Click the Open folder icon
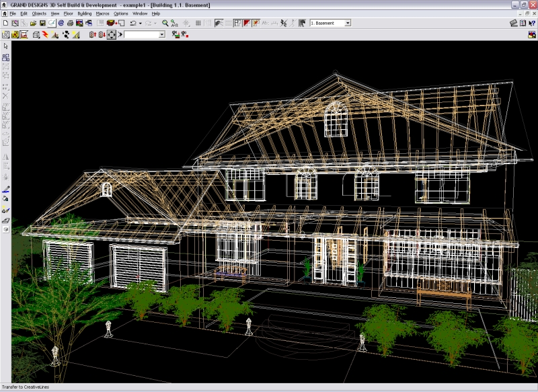 (x=33, y=23)
